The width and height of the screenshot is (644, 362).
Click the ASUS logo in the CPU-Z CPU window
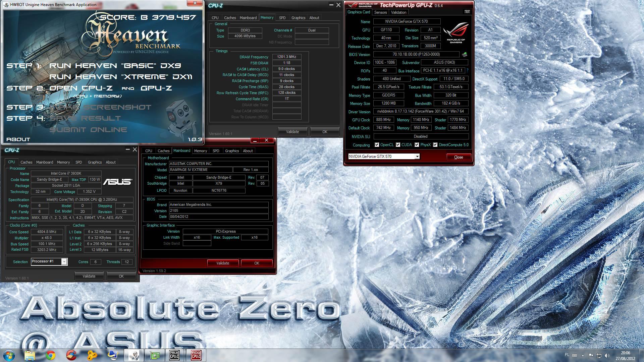117,182
